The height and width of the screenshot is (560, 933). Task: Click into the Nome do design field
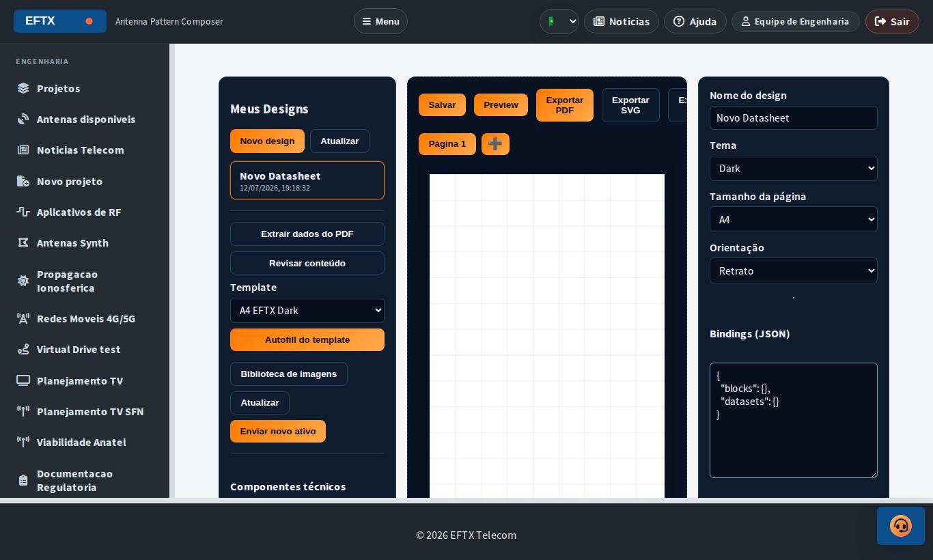794,117
